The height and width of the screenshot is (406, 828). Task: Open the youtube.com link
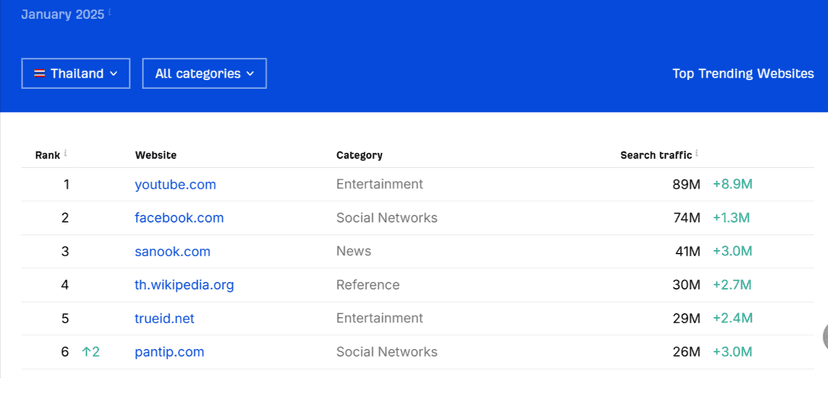(x=175, y=185)
